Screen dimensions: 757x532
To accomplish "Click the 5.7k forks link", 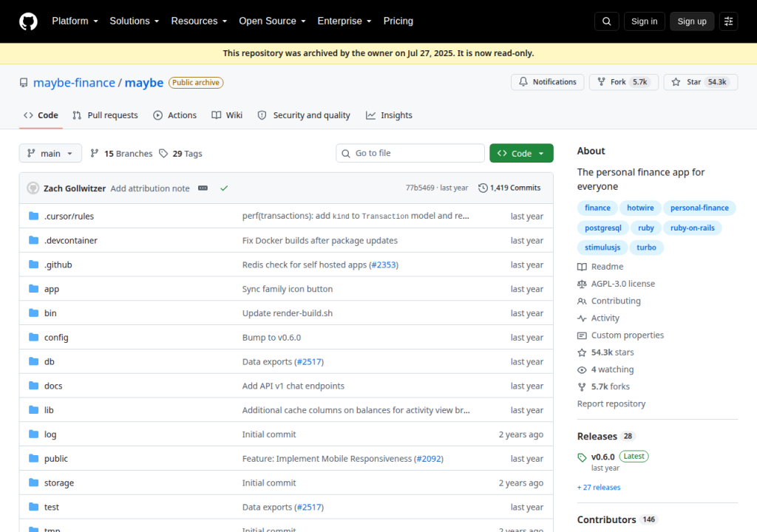I will click(603, 386).
